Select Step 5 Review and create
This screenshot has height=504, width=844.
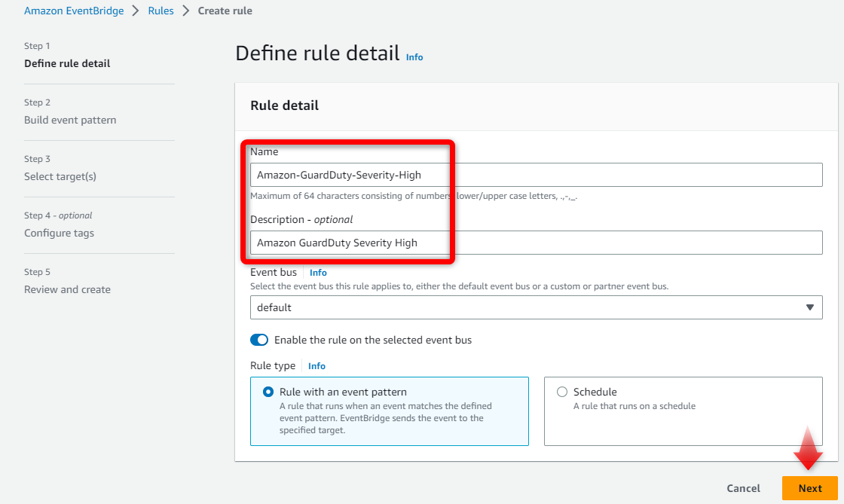tap(67, 289)
